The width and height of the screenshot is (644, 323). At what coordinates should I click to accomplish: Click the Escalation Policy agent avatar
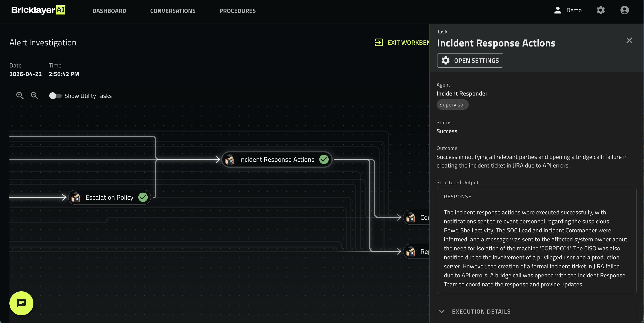(76, 197)
